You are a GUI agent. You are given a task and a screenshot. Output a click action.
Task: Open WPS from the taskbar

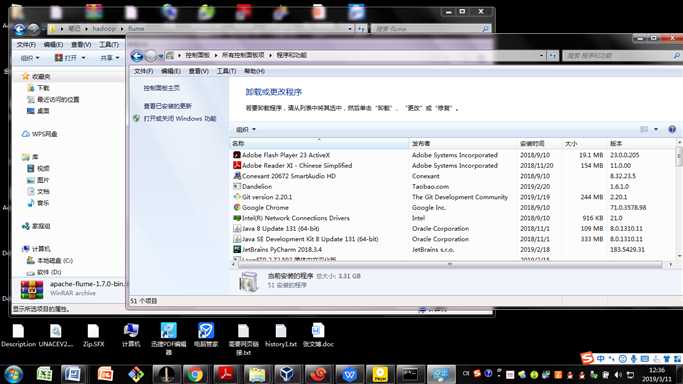click(x=349, y=374)
